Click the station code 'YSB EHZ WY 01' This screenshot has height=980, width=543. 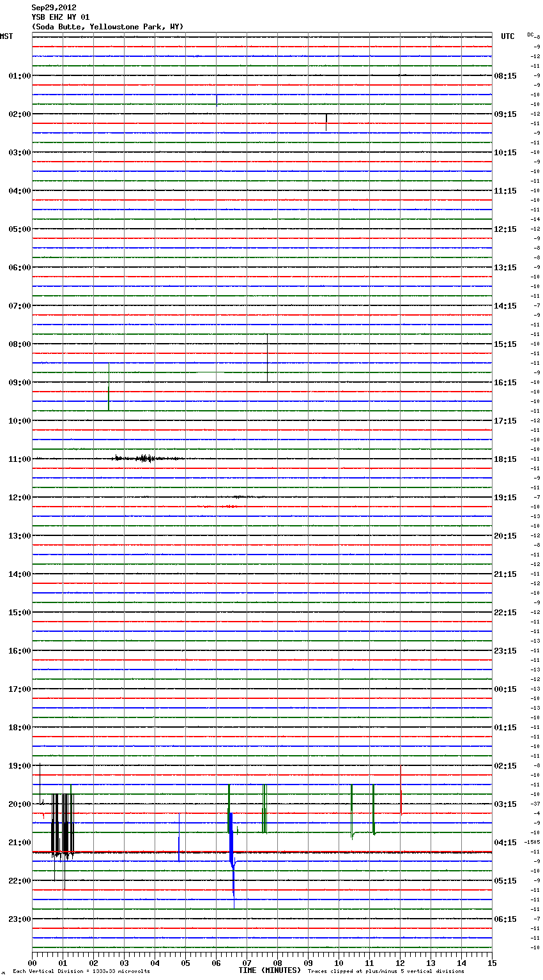pyautogui.click(x=61, y=17)
